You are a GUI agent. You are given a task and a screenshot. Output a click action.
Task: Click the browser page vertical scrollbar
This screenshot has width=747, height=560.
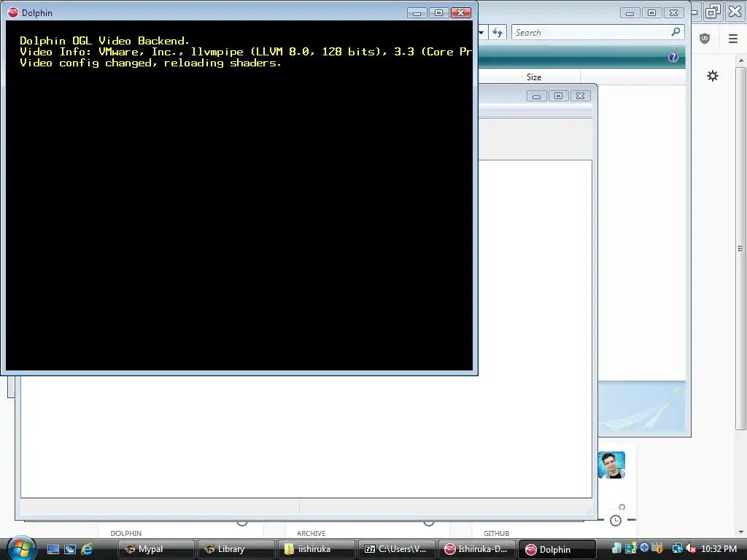740,248
